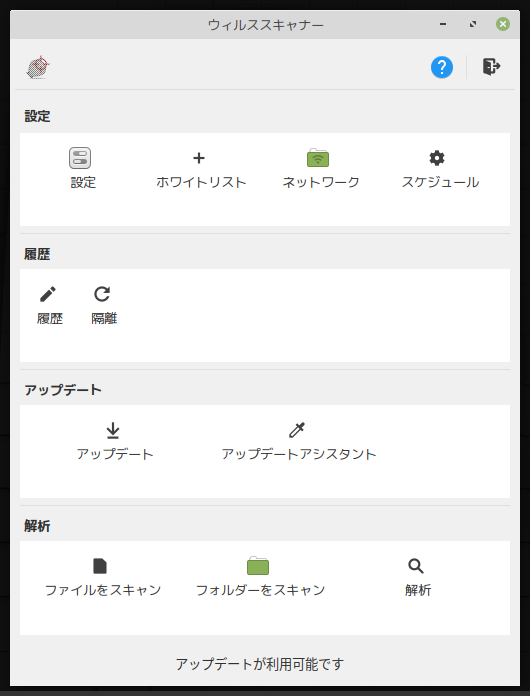Open the 解析 magnifier icon
This screenshot has height=696, width=530.
415,566
